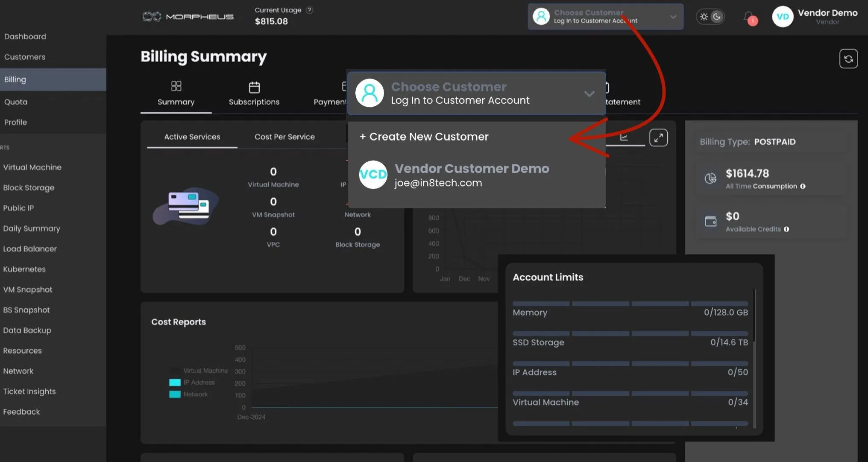Viewport: 868px width, 462px height.
Task: Open Customers in the sidebar
Action: click(25, 57)
